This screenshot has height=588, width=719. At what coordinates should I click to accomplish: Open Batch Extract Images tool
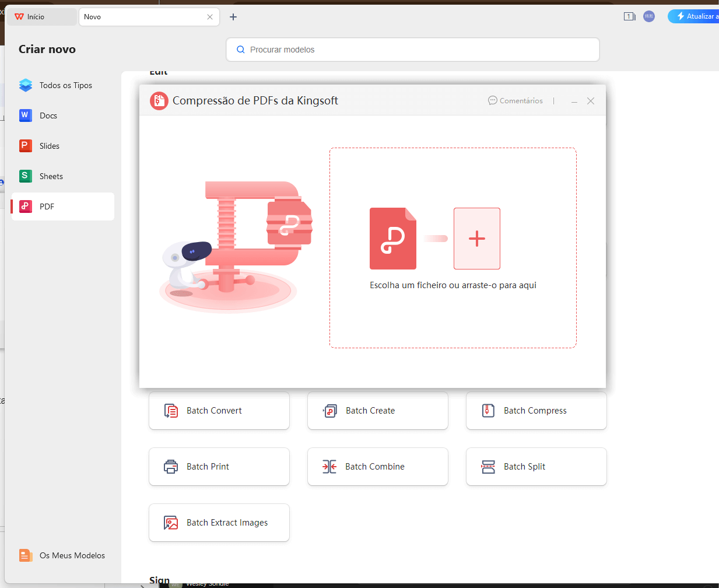point(219,523)
